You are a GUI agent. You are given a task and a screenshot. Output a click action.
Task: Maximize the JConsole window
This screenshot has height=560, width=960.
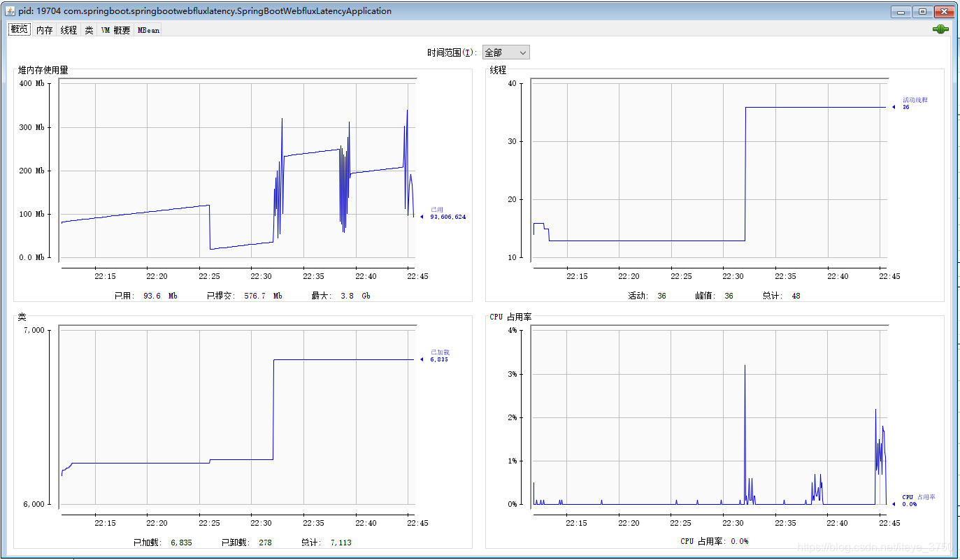(922, 12)
